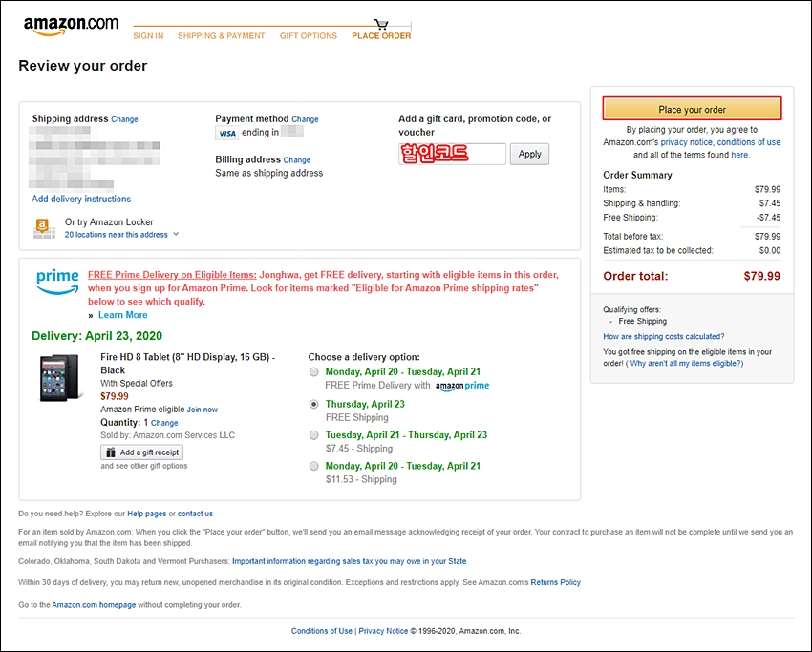Click the Add a gift receipt button
Viewport: 812px width, 652px height.
[142, 452]
